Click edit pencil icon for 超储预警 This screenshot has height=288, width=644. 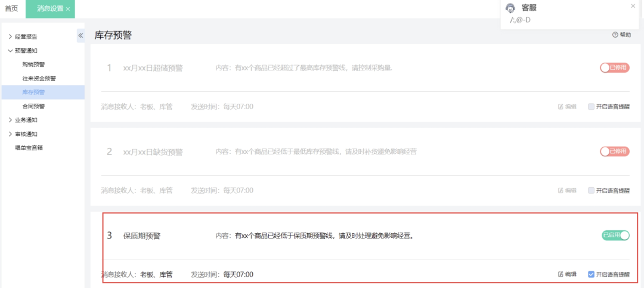[x=561, y=107]
